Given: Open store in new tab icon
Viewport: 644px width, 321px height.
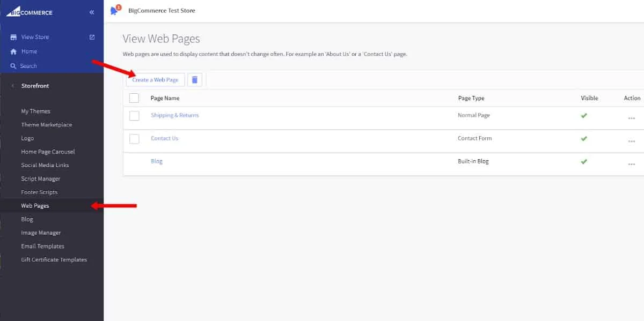Looking at the screenshot, I should coord(92,37).
